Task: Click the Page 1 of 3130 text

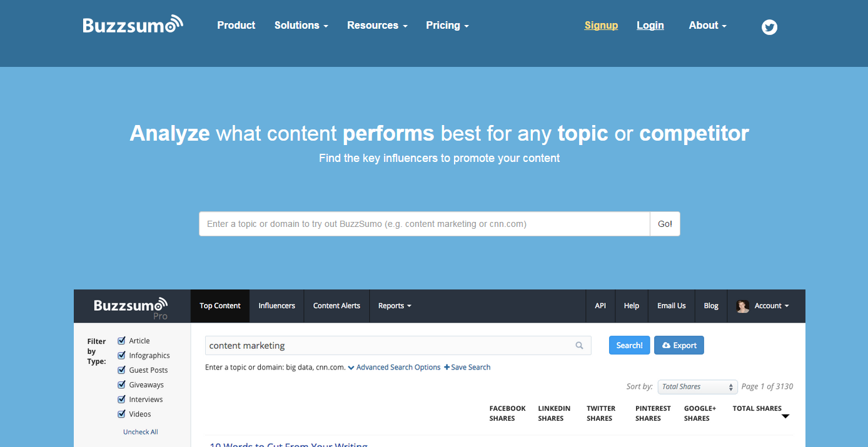Action: point(767,386)
